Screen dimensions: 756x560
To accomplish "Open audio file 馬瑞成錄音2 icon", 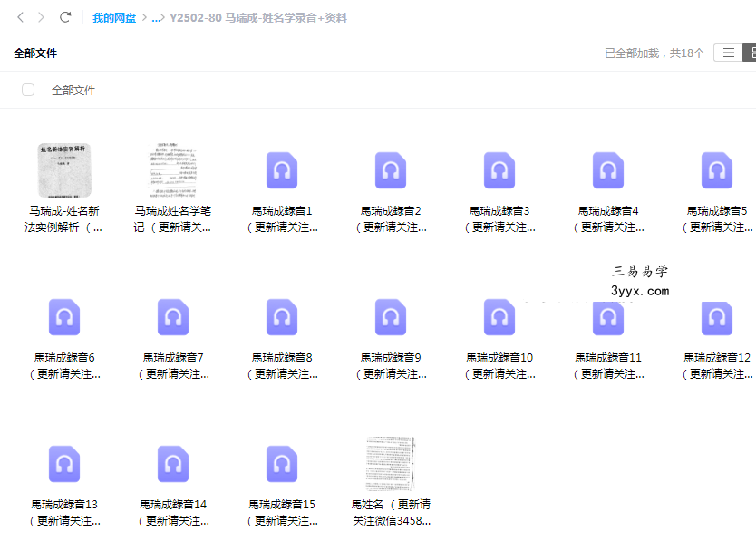I will [x=391, y=170].
